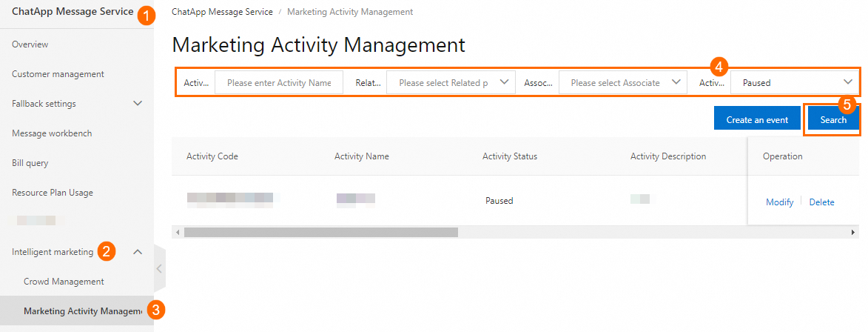Navigate to Crowd Management
868x332 pixels.
click(x=64, y=282)
